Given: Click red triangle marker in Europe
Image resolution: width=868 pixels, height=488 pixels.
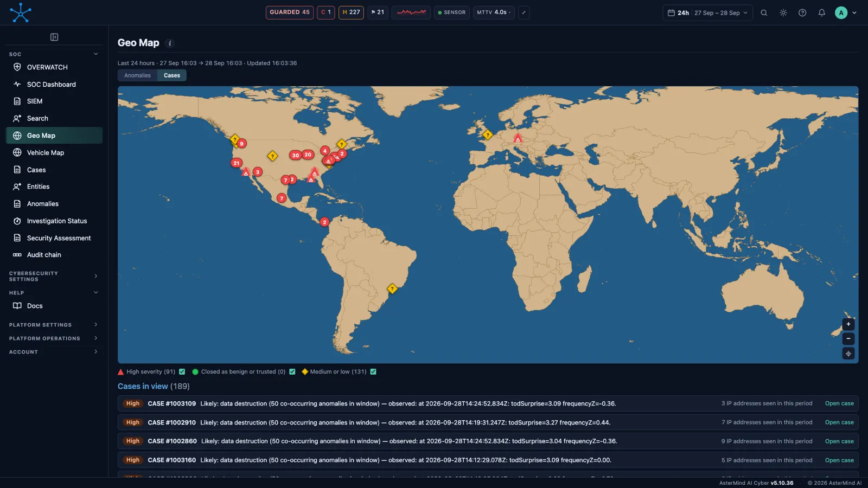Looking at the screenshot, I should [518, 139].
